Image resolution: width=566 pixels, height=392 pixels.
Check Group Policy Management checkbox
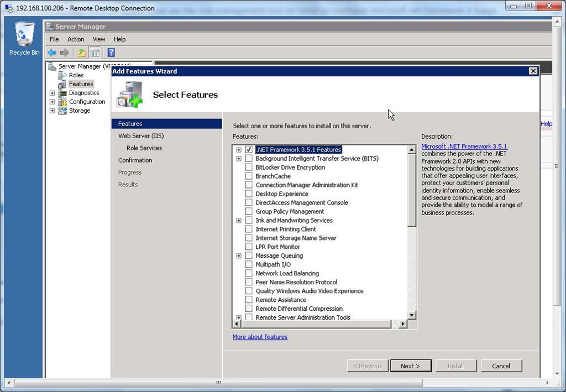(x=249, y=212)
